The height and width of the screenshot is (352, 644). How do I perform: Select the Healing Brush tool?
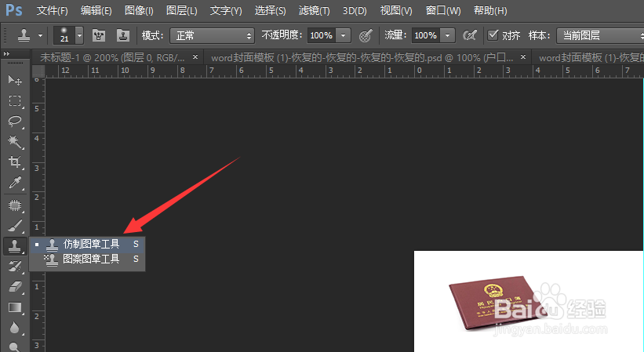click(x=15, y=205)
